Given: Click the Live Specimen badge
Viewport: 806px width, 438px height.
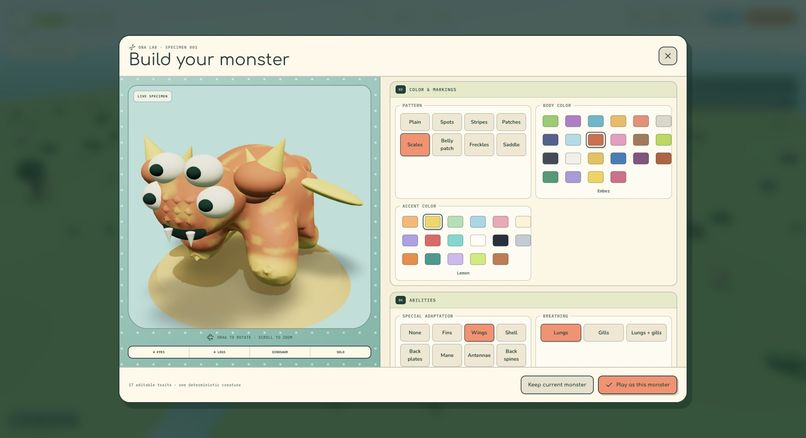Looking at the screenshot, I should pos(153,96).
